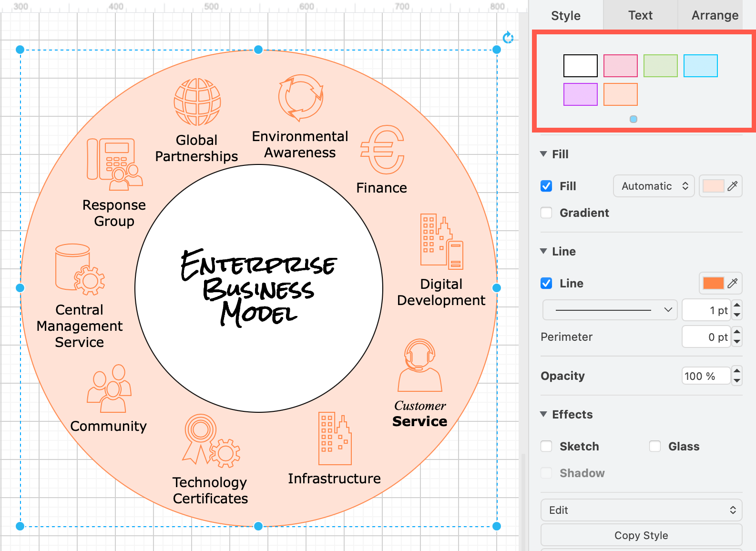Select the euro symbol icon above Finance

tap(383, 150)
